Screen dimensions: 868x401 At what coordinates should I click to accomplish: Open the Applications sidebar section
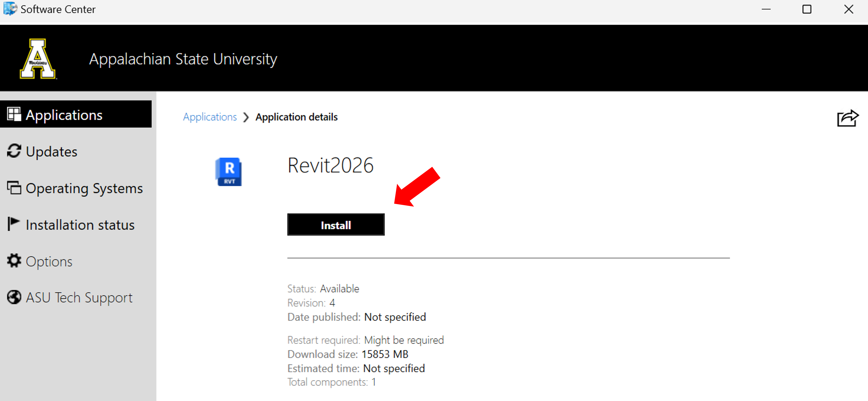click(x=76, y=114)
